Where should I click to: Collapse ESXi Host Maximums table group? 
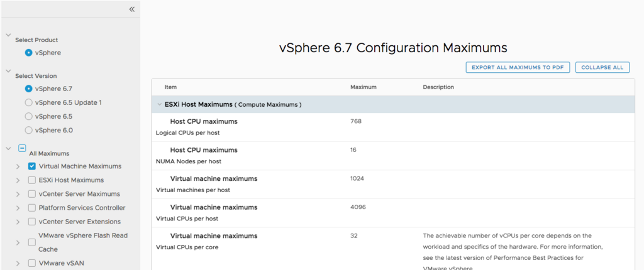[159, 105]
